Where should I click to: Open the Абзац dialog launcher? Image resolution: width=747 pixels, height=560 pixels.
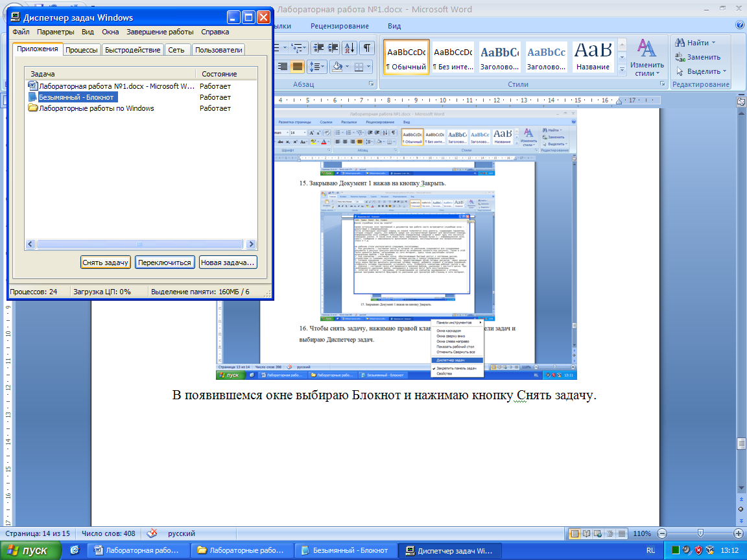coord(371,84)
